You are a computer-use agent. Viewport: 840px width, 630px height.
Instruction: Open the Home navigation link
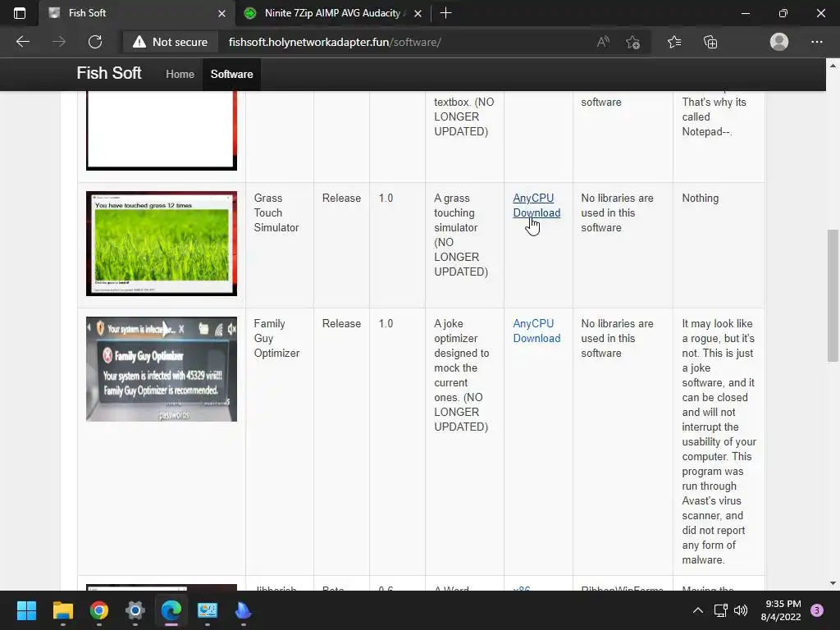(180, 74)
